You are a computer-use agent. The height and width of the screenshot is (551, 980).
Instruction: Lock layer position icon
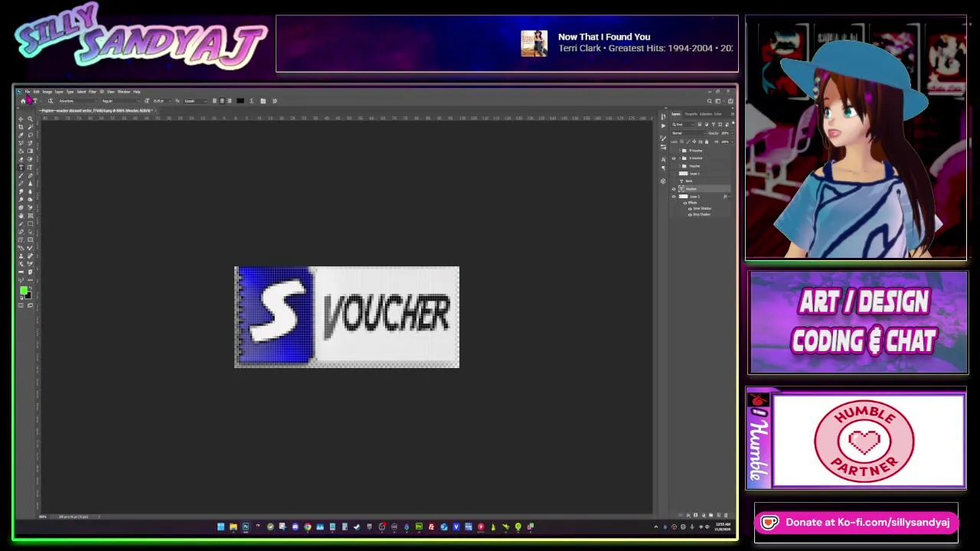(x=694, y=142)
